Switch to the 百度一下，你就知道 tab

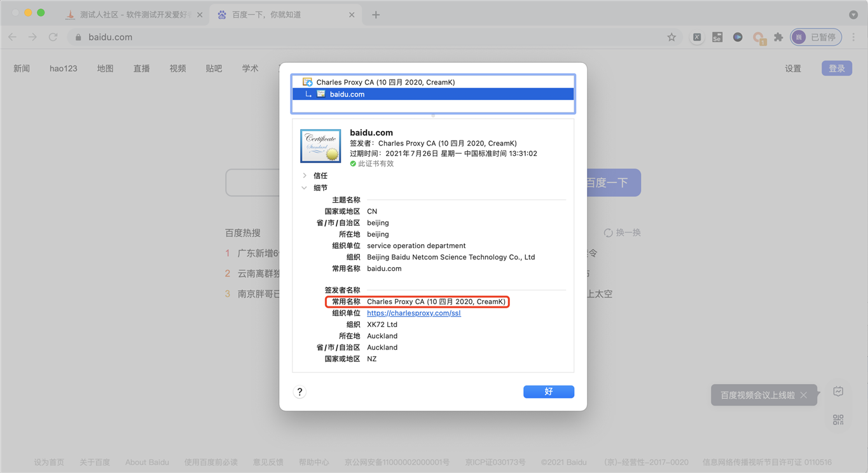click(x=284, y=15)
